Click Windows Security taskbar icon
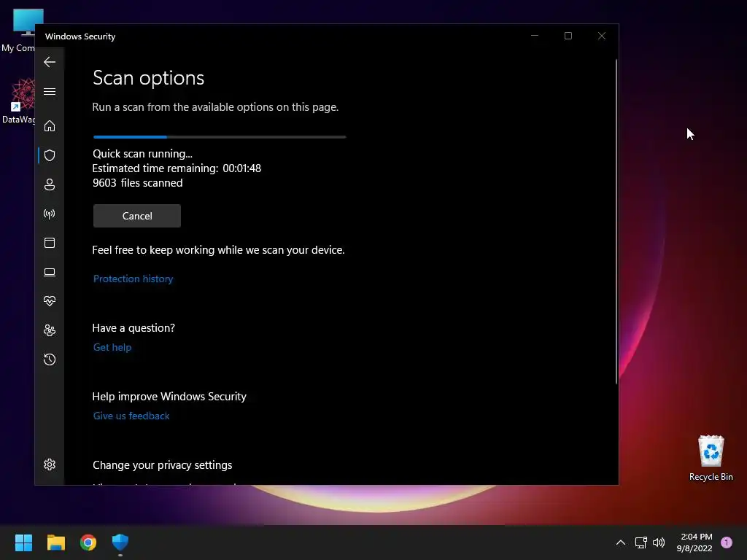 point(120,542)
